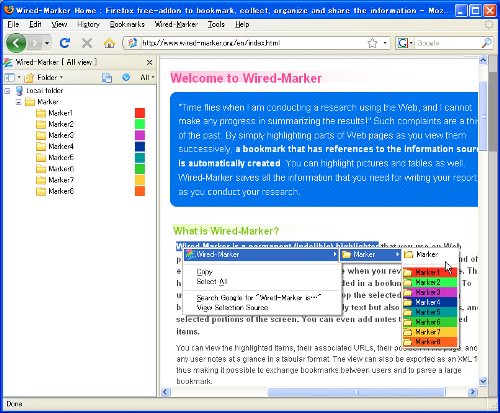Highlight selection with magenta Marker3

click(430, 292)
